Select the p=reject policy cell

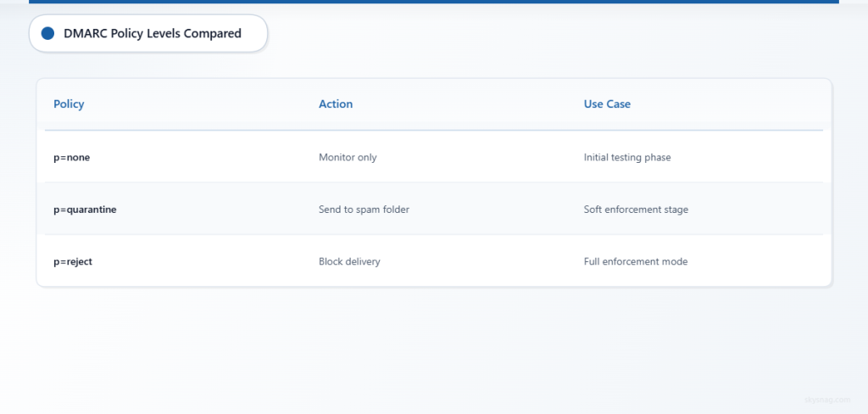coord(73,261)
